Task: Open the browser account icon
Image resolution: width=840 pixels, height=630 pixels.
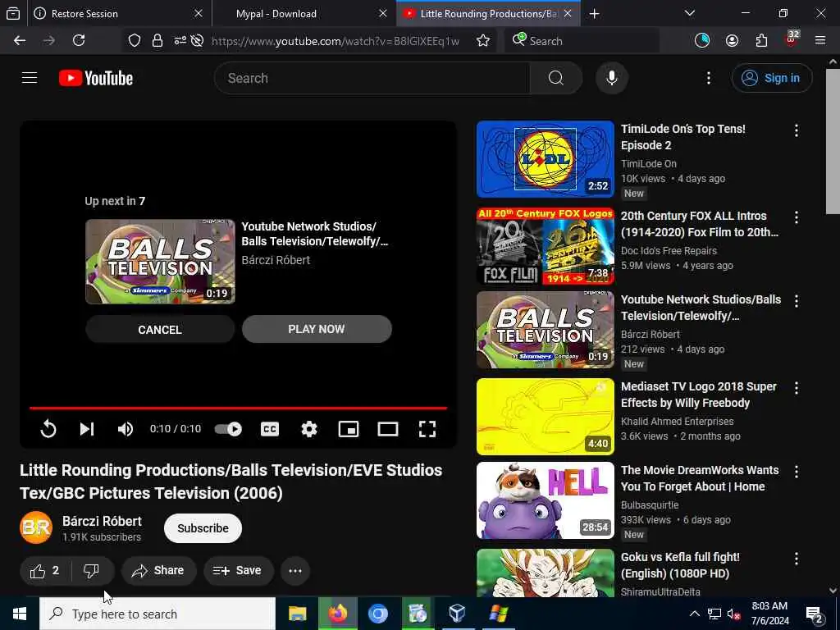Action: 732,41
